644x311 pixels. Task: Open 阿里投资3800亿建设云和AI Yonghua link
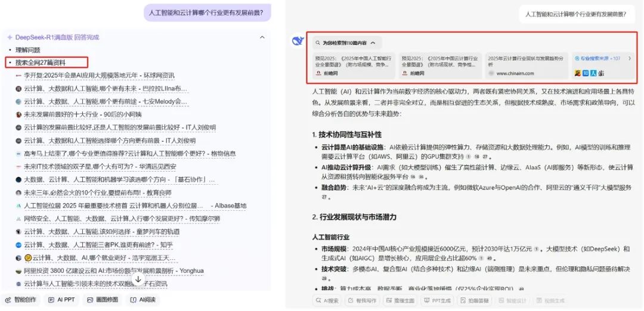(x=114, y=271)
